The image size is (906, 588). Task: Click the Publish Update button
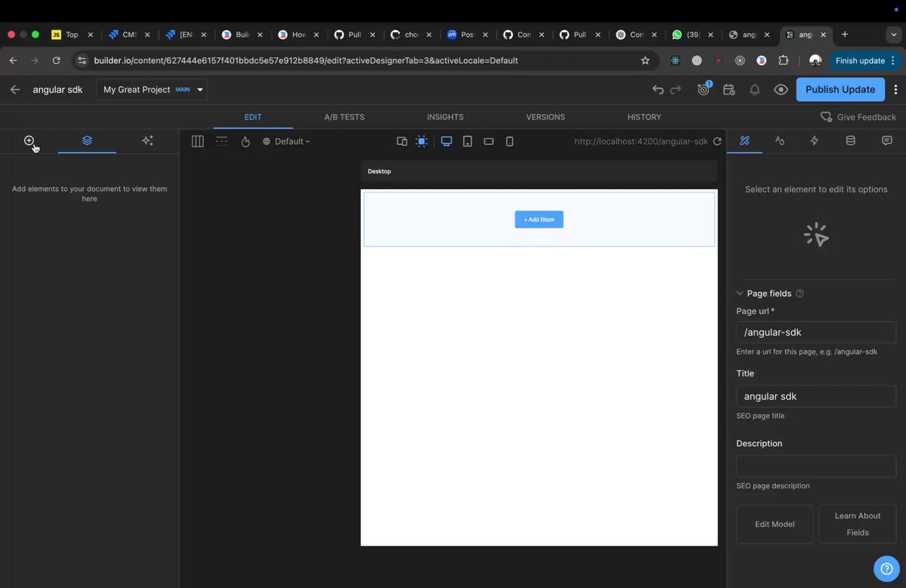(840, 90)
